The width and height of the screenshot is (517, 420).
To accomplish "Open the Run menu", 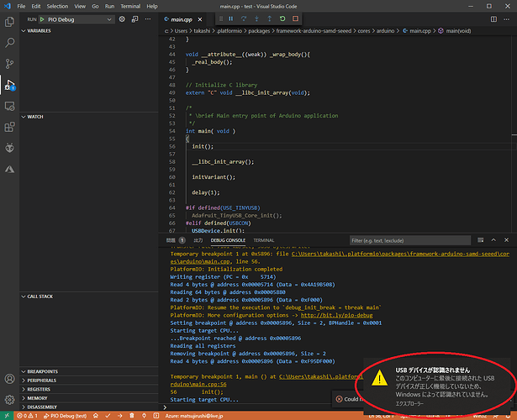I will pos(109,6).
